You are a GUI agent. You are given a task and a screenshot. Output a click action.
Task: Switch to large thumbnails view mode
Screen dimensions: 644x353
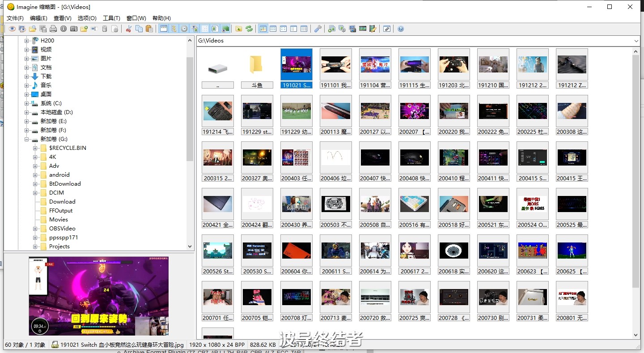[x=263, y=29]
